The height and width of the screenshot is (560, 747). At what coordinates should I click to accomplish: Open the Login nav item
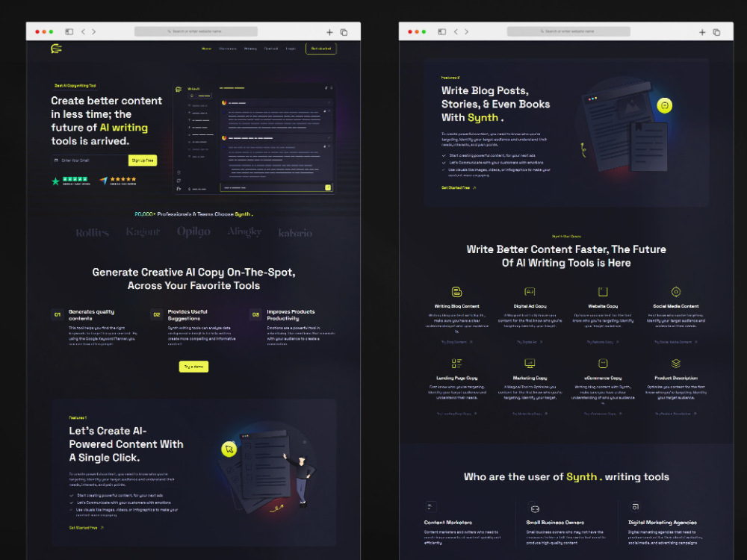point(291,49)
